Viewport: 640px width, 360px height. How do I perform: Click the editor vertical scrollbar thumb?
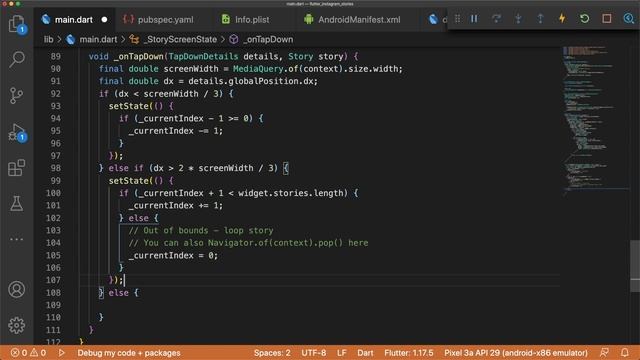click(x=635, y=266)
